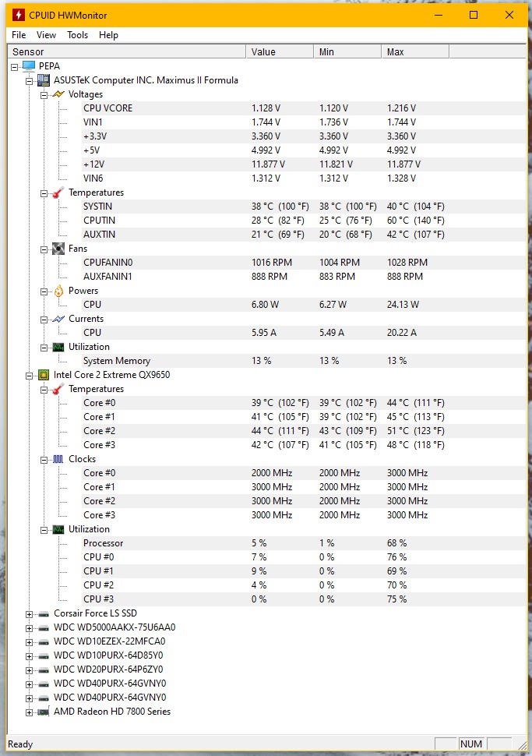Click the Voltages category icon

[58, 94]
